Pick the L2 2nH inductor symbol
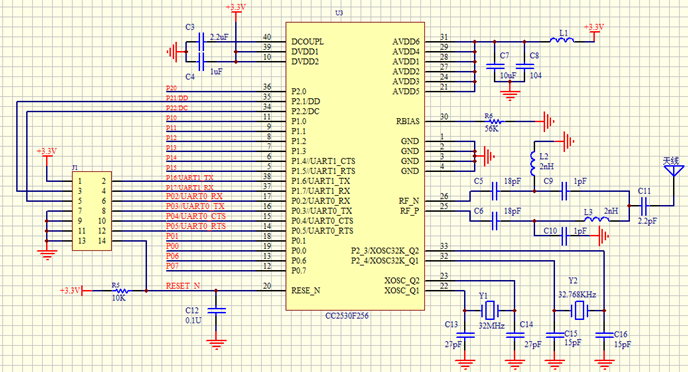 click(534, 163)
